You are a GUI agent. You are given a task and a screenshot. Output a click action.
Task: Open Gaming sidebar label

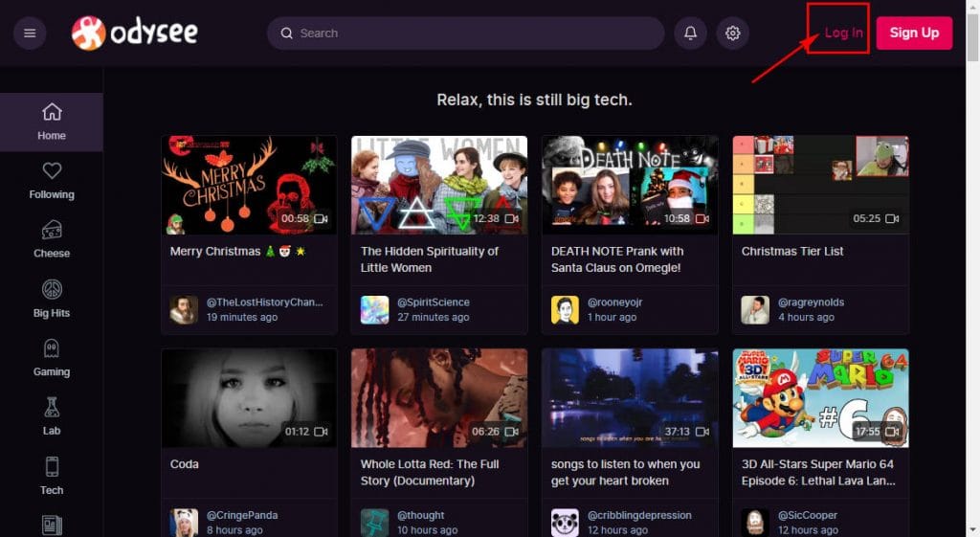click(x=52, y=371)
